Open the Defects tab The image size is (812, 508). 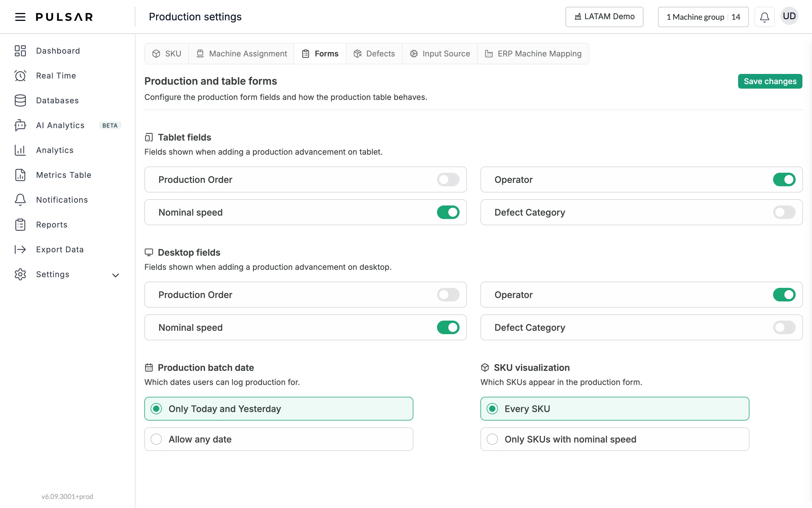(374, 54)
